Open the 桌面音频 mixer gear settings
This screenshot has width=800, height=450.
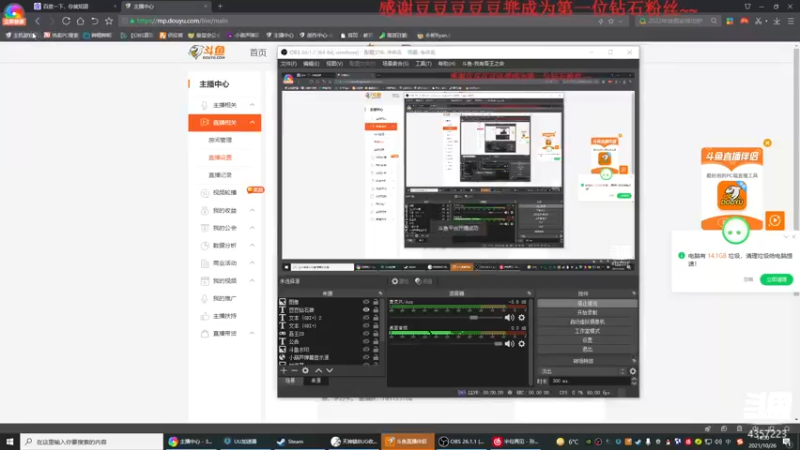pyautogui.click(x=521, y=344)
